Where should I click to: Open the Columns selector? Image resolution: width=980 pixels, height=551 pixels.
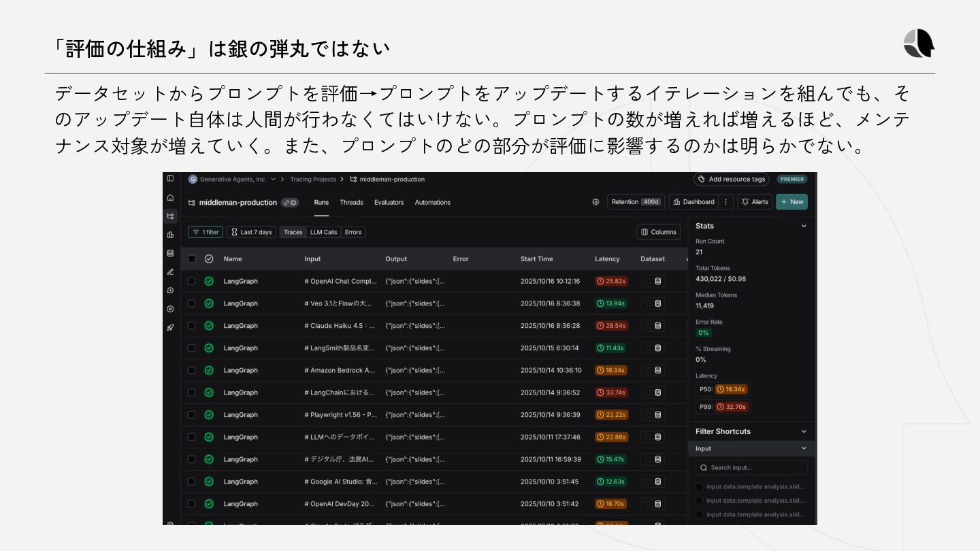tap(658, 232)
